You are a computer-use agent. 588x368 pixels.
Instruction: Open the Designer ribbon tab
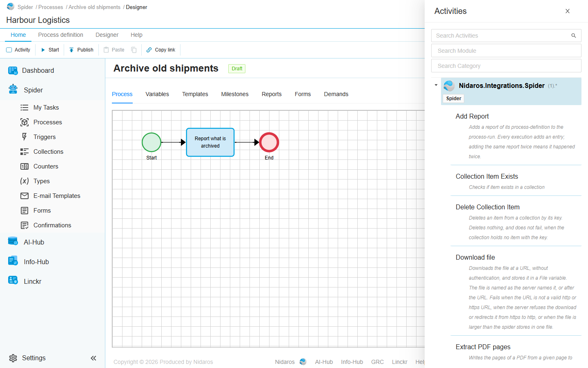[x=107, y=35]
